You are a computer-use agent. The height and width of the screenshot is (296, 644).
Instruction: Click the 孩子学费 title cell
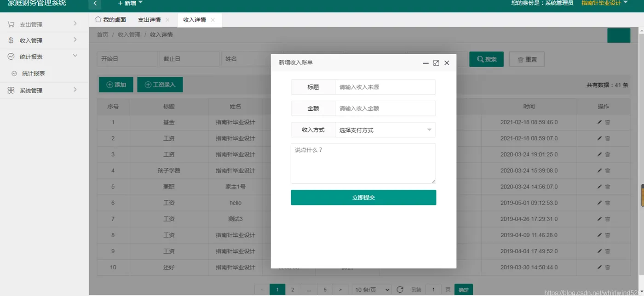pyautogui.click(x=169, y=171)
